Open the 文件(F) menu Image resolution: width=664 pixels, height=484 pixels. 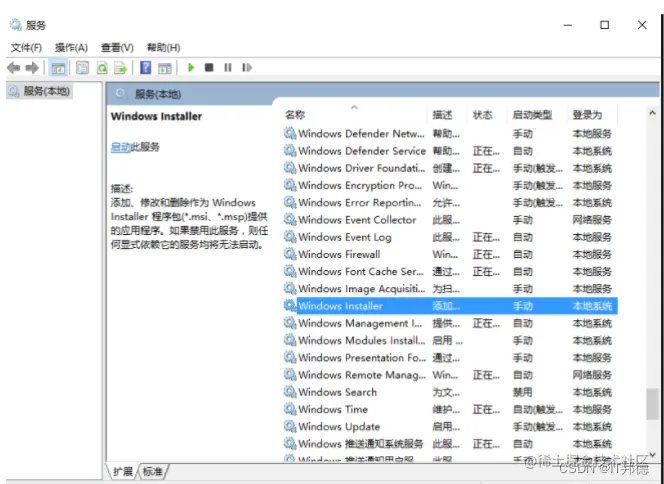click(x=26, y=47)
